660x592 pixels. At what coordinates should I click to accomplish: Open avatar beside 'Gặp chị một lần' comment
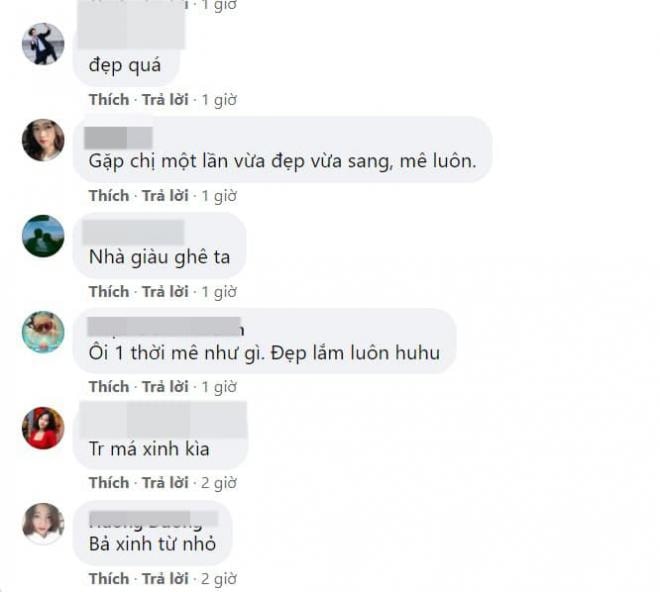pos(43,140)
